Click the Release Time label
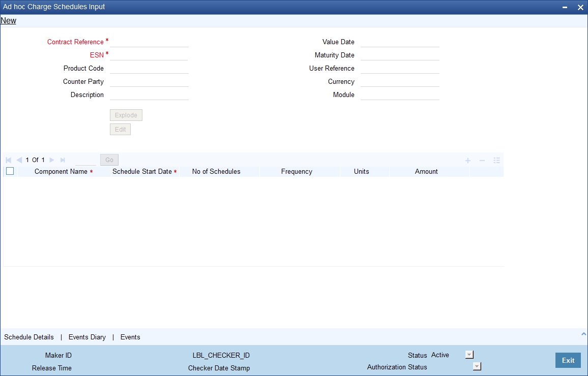588x376 pixels. click(x=52, y=368)
